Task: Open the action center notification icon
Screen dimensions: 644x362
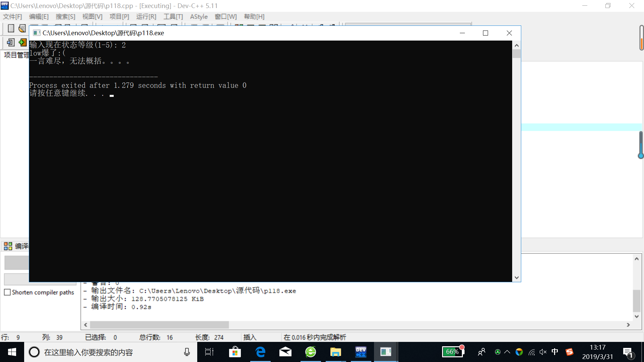Action: coord(628,352)
